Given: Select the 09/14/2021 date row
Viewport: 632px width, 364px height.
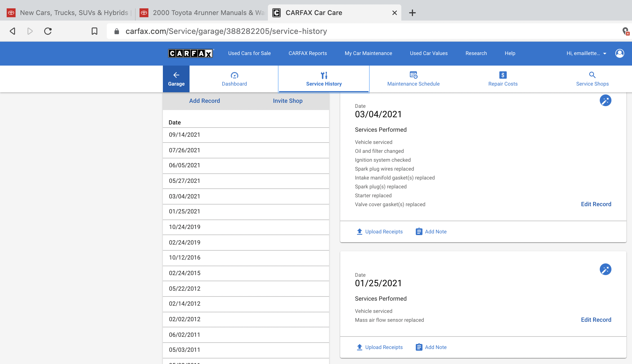Looking at the screenshot, I should click(x=246, y=135).
